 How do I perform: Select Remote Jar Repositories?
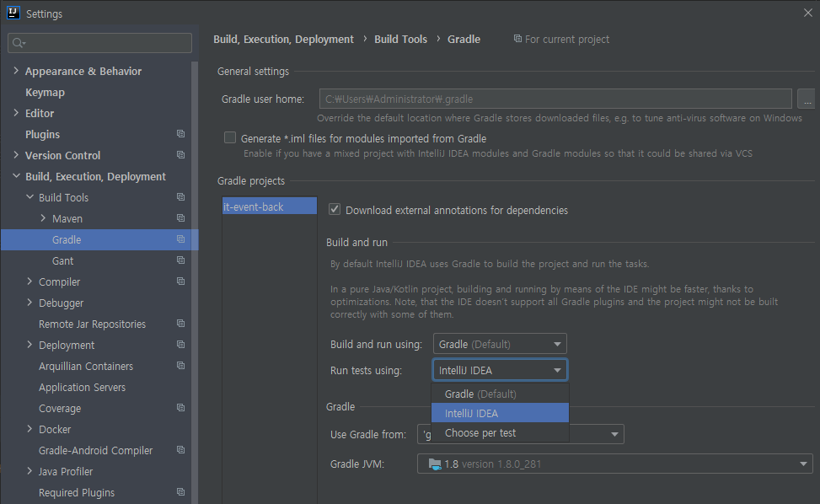[92, 324]
